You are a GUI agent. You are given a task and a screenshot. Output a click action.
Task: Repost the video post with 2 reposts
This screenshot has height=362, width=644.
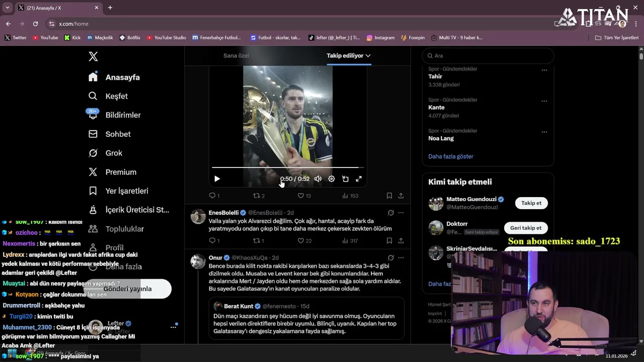259,196
